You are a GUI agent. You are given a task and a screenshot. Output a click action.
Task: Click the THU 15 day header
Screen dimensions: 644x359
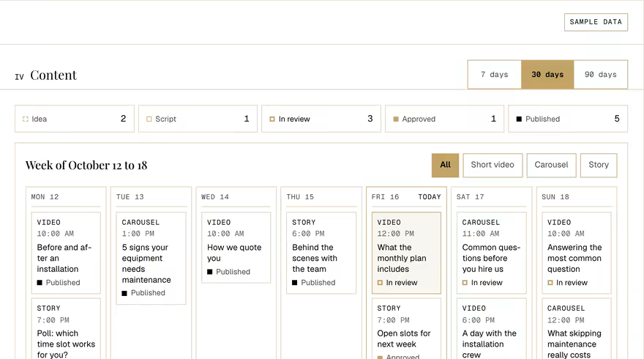click(300, 197)
